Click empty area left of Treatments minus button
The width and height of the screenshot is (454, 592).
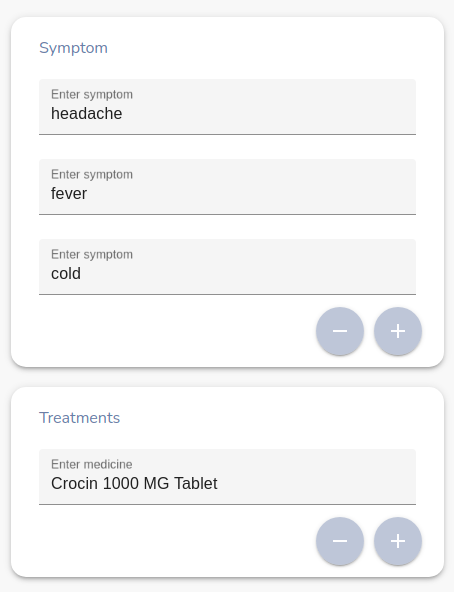pyautogui.click(x=174, y=541)
